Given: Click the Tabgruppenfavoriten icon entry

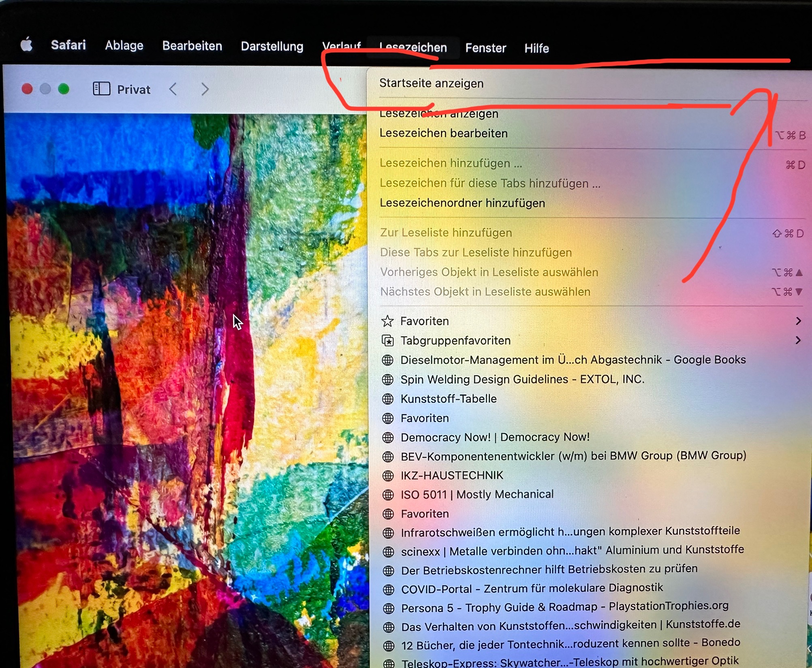Looking at the screenshot, I should pos(388,341).
